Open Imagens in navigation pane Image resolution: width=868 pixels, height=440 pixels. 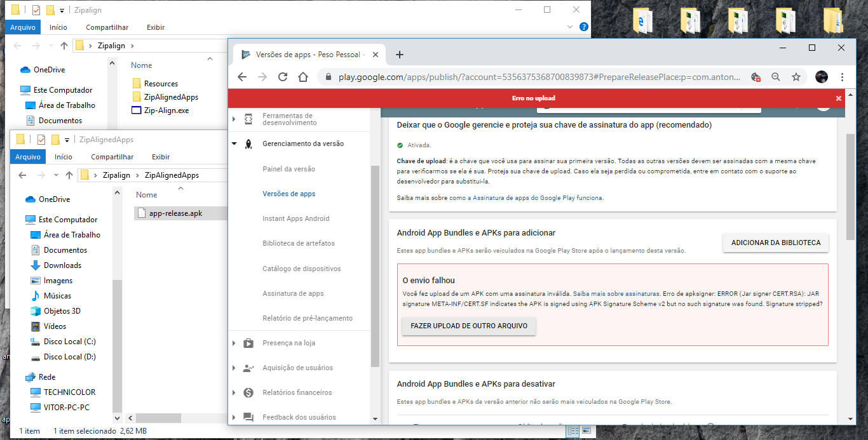pos(58,281)
